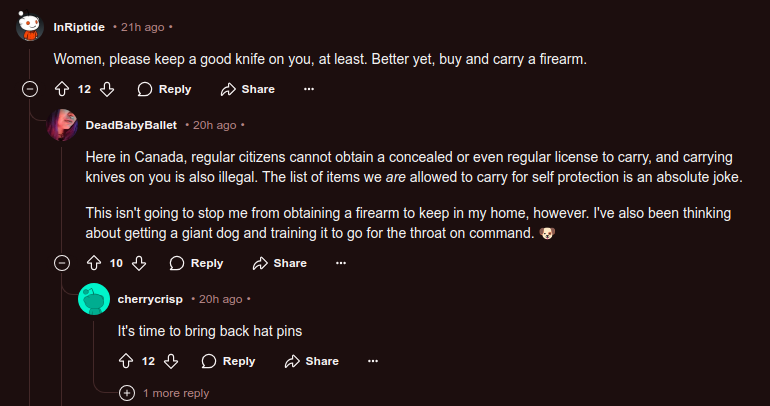770x406 pixels.
Task: Upvote InRiptide's comment
Action: pyautogui.click(x=61, y=89)
